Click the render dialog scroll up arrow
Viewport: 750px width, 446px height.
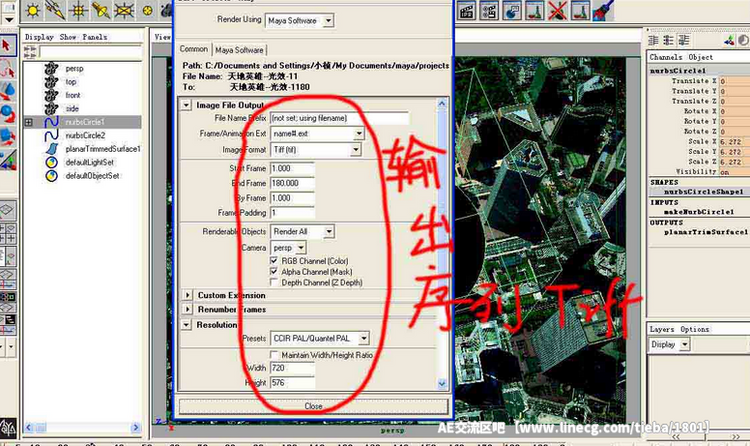[x=441, y=103]
